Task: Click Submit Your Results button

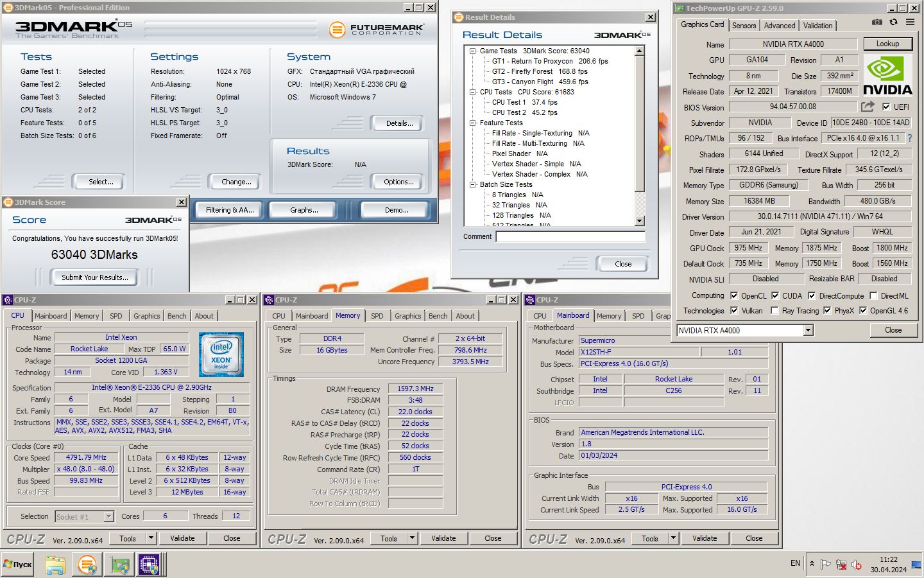Action: pyautogui.click(x=95, y=277)
